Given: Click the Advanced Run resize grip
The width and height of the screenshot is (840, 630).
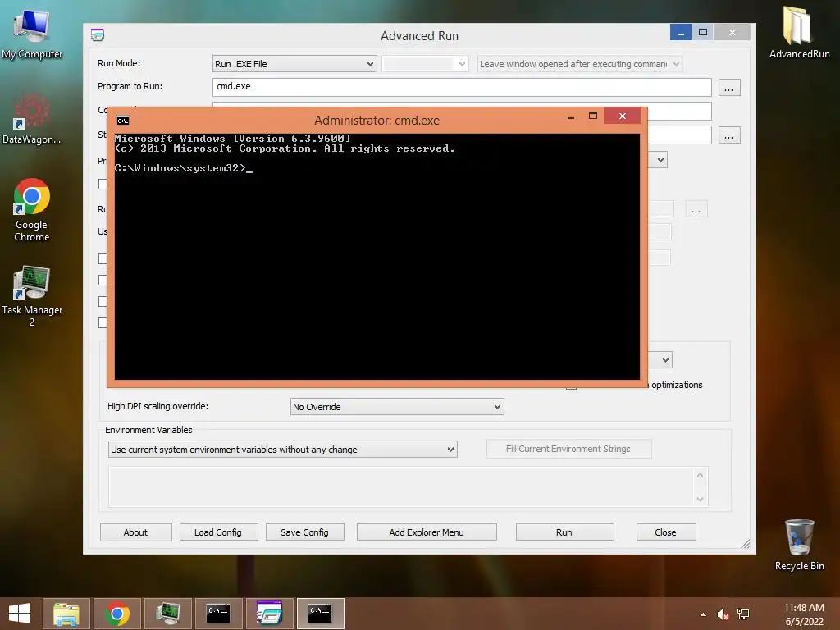Looking at the screenshot, I should (x=746, y=544).
